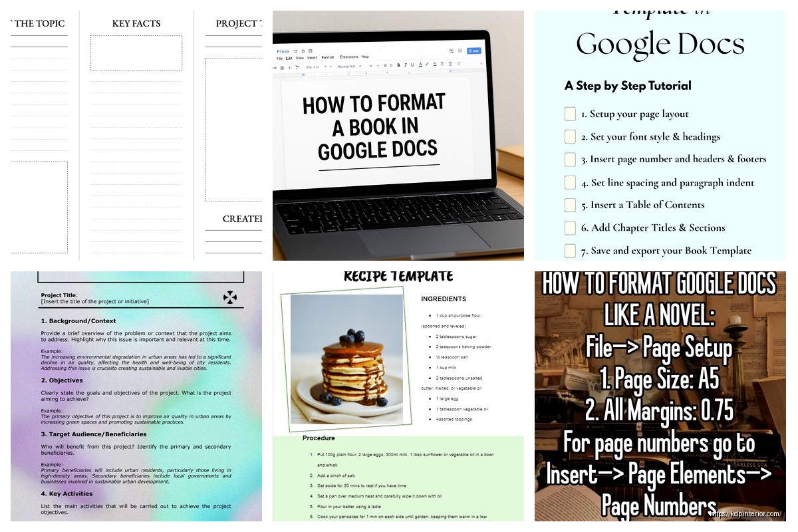Screen dimensions: 798x532
Task: Click the document title Preax to rename it
Action: [x=283, y=51]
